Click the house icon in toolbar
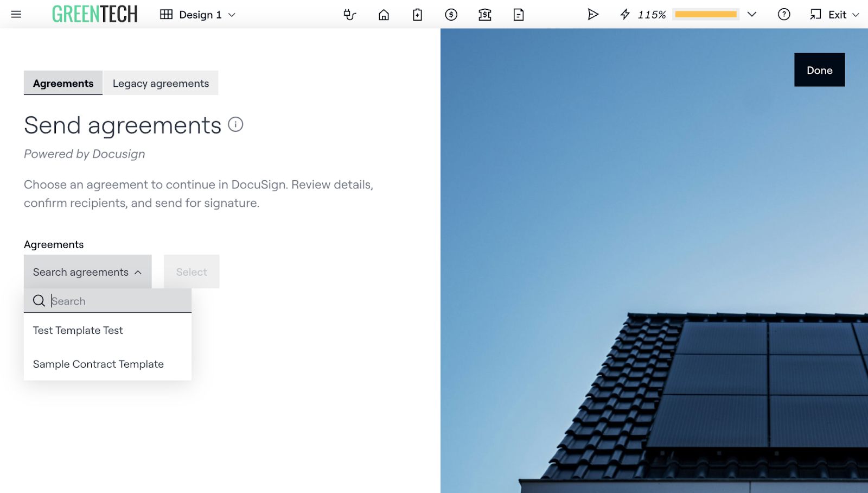Screen dimensions: 868x493 tap(384, 15)
